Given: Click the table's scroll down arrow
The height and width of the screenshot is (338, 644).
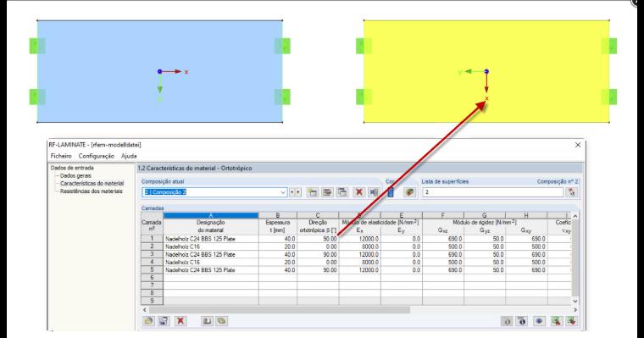Looking at the screenshot, I should pos(575,301).
